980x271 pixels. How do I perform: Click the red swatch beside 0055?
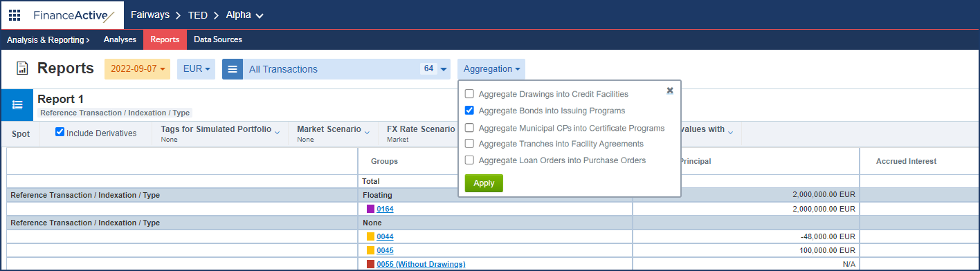[370, 264]
